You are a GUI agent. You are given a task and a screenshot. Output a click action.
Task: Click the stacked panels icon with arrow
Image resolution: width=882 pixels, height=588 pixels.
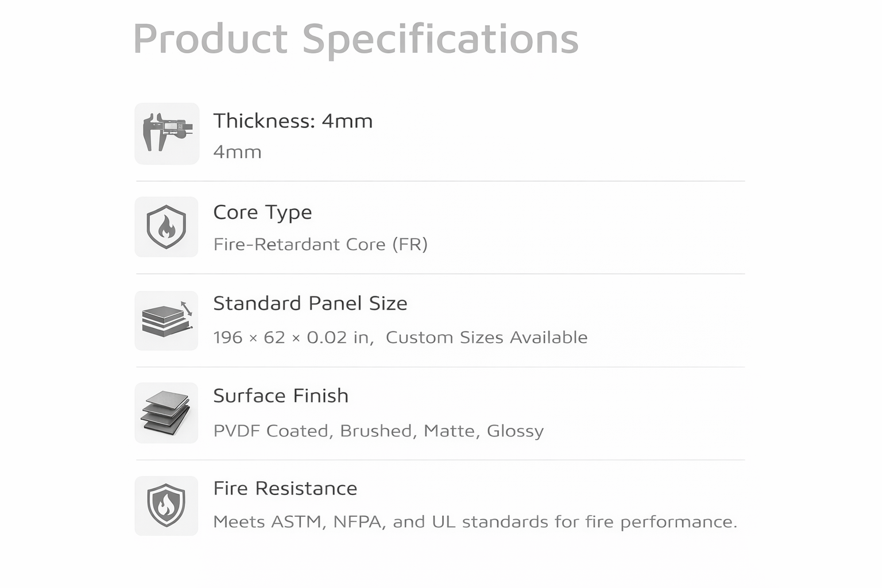[x=167, y=320]
